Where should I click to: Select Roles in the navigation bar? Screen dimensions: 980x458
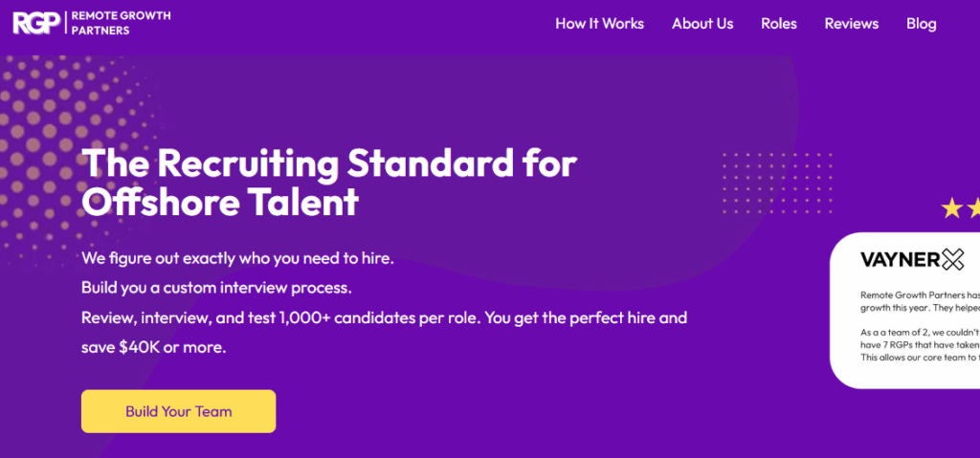[x=779, y=24]
